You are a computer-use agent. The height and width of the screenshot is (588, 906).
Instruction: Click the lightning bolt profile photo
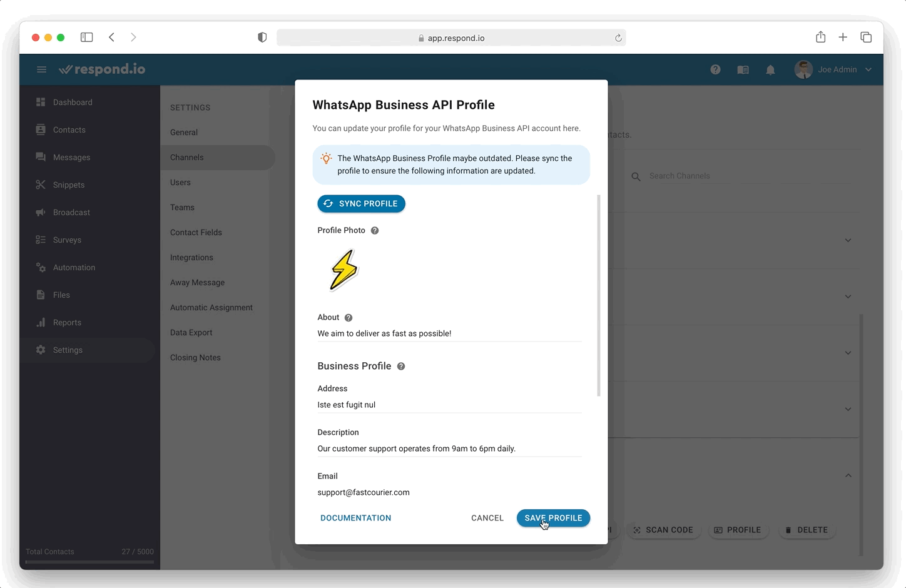tap(344, 270)
